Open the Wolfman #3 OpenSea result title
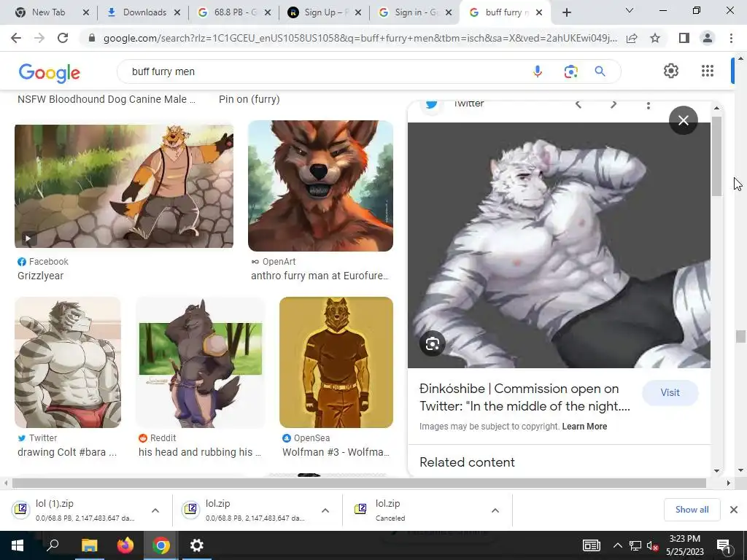Image resolution: width=747 pixels, height=560 pixels. pyautogui.click(x=336, y=452)
